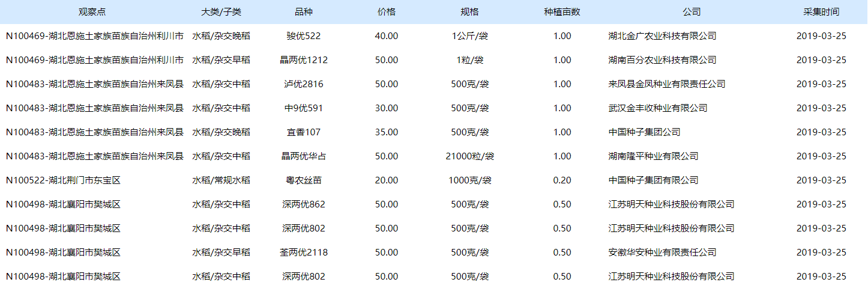Click price 30.00 in 中9优591 row

387,108
